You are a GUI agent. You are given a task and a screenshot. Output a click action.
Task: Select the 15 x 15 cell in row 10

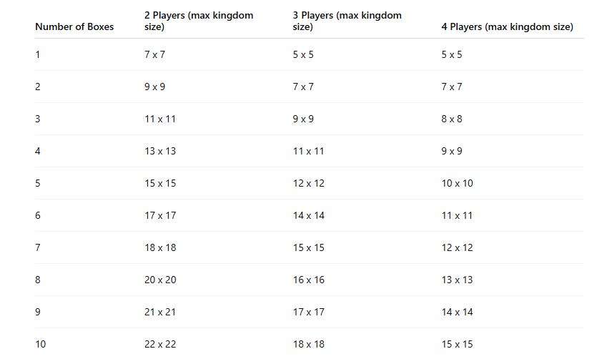coord(457,344)
